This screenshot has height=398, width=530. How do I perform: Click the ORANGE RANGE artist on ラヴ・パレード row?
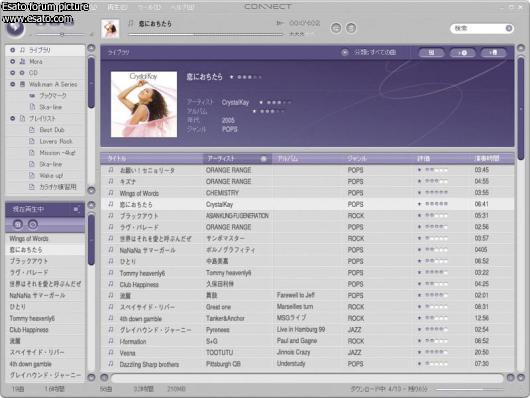[228, 227]
